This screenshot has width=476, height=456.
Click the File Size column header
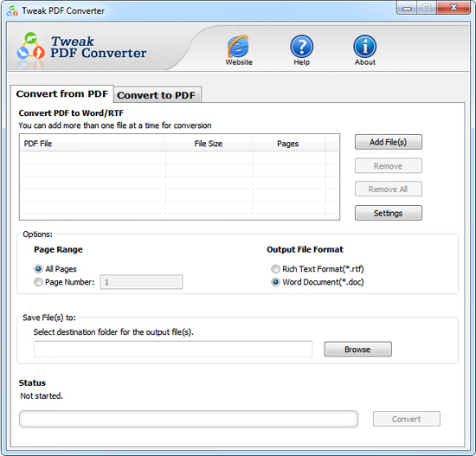click(x=209, y=144)
